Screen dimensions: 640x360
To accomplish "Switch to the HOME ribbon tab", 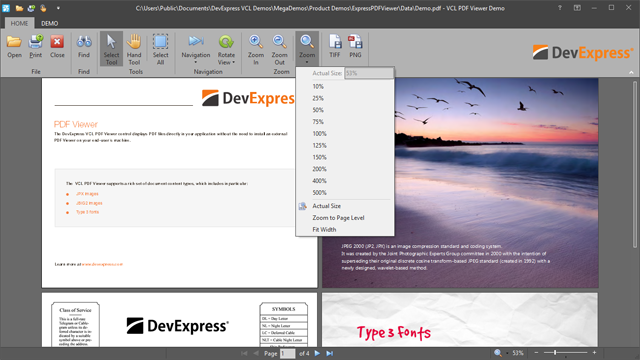I will click(19, 23).
